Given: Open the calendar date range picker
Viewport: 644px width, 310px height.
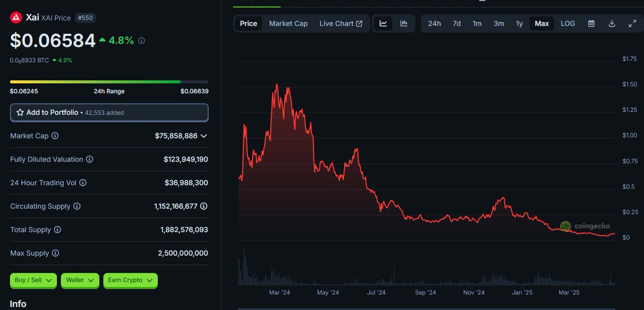Looking at the screenshot, I should (x=591, y=24).
